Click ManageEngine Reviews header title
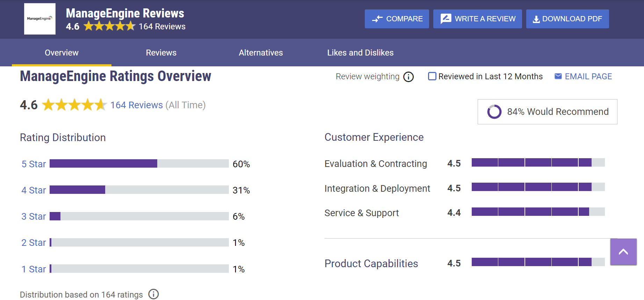This screenshot has width=644, height=300. [x=125, y=13]
